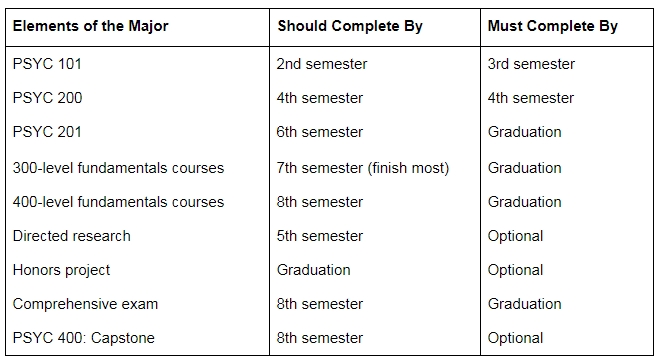Click the 'Must Complete By' header
The height and width of the screenshot is (363, 663).
click(x=552, y=26)
